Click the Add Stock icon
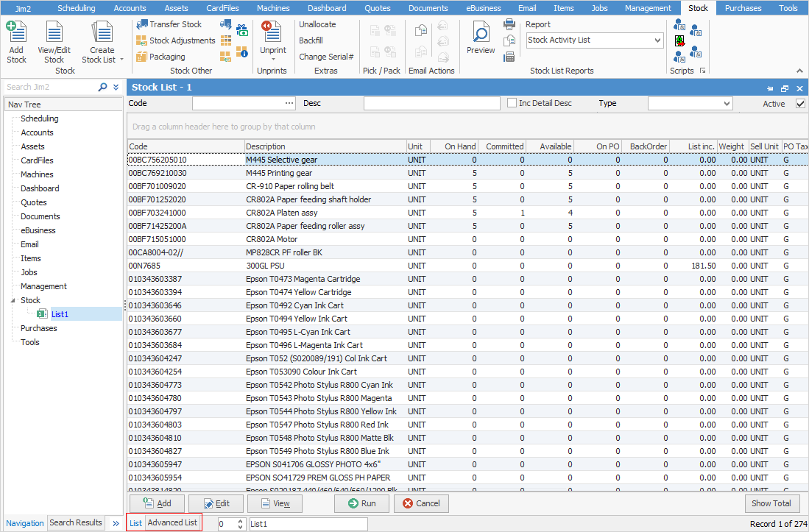This screenshot has height=532, width=809. tap(16, 33)
